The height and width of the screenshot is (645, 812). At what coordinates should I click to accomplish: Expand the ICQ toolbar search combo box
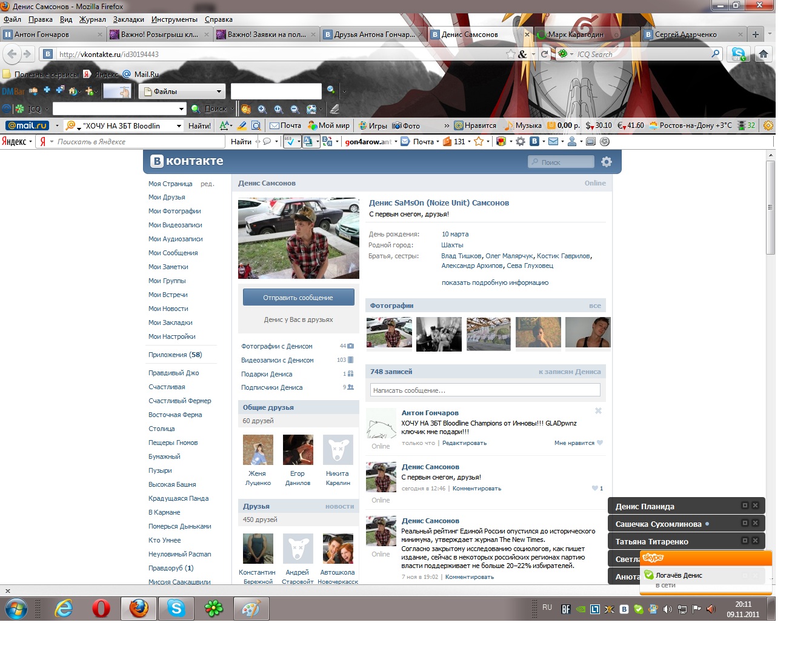point(181,109)
